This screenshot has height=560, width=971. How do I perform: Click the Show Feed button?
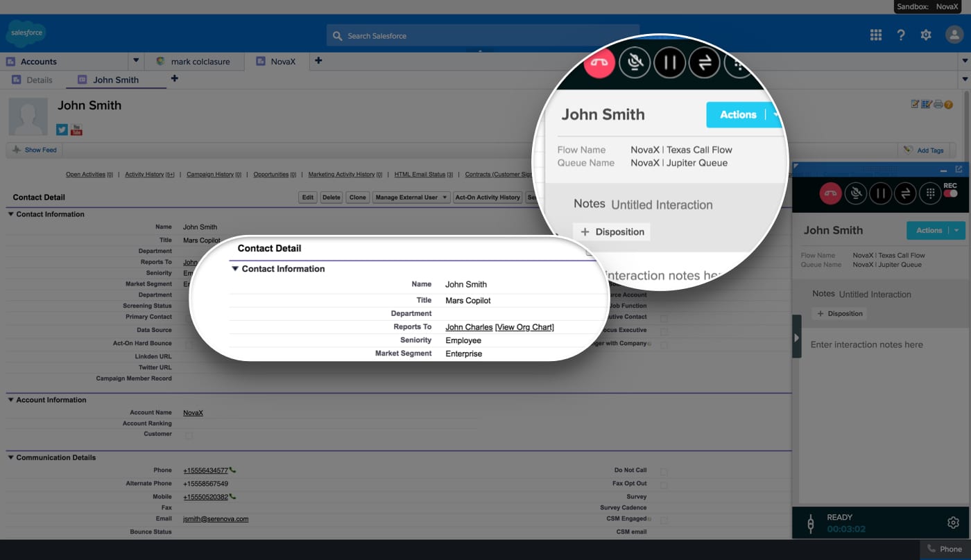tap(35, 150)
